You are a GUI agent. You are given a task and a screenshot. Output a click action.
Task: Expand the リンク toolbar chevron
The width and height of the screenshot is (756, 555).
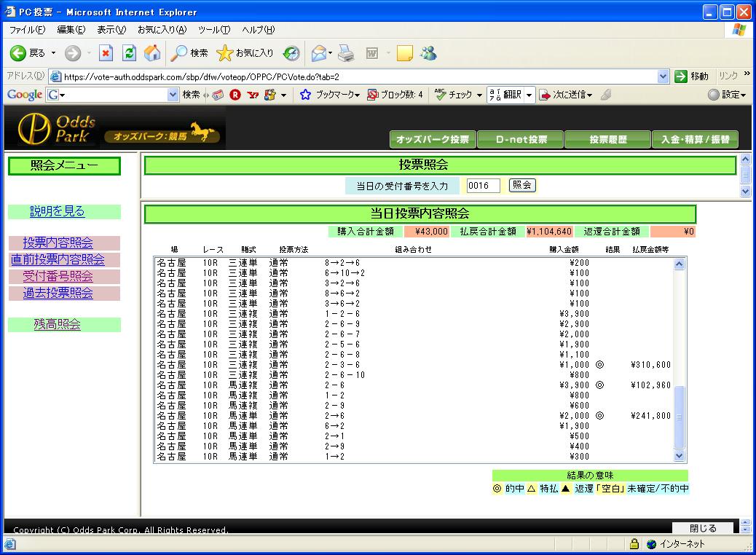[x=747, y=74]
